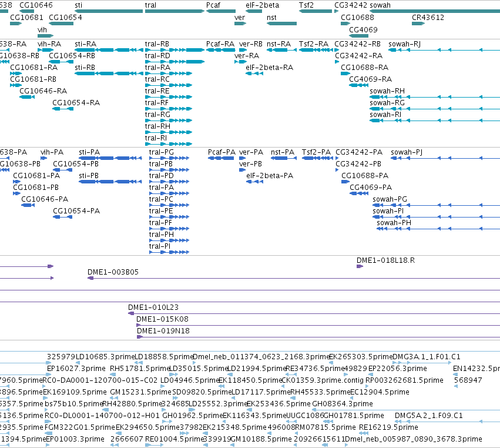Select the Dmel_neb_005987_0890_3678.3prime EST label

coord(414,439)
